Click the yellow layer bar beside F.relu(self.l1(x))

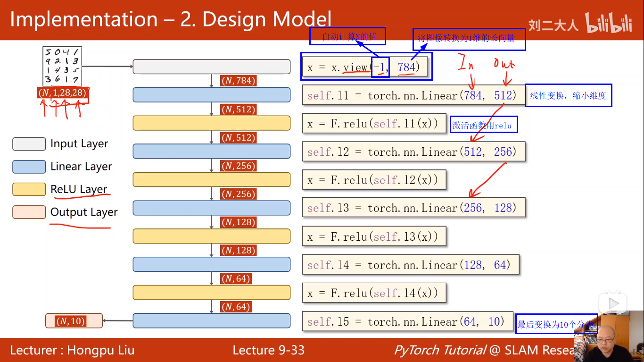click(212, 123)
